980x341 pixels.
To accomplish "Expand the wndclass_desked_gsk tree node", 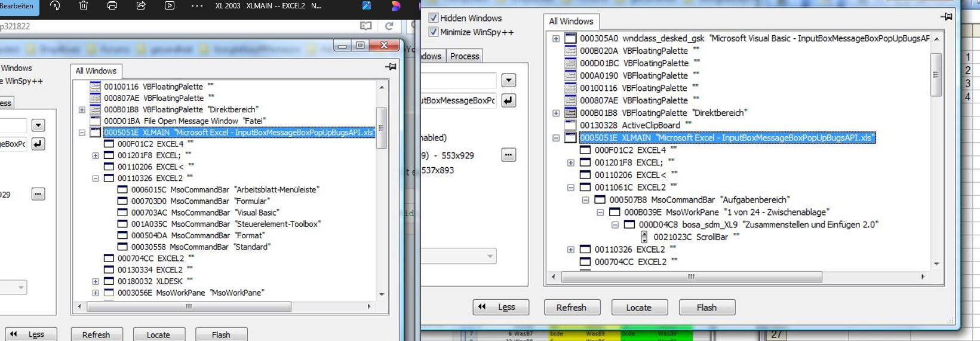I will tap(556, 38).
